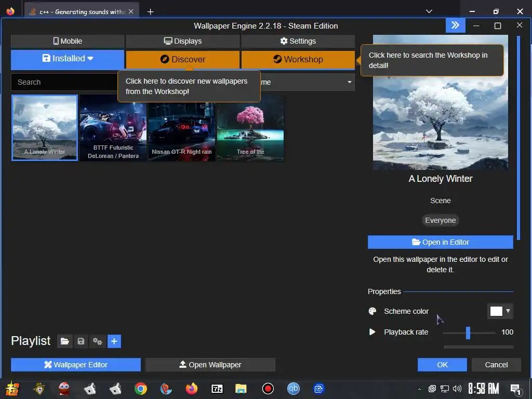This screenshot has width=532, height=399.
Task: Load a playlist using the folder icon
Action: (64, 341)
